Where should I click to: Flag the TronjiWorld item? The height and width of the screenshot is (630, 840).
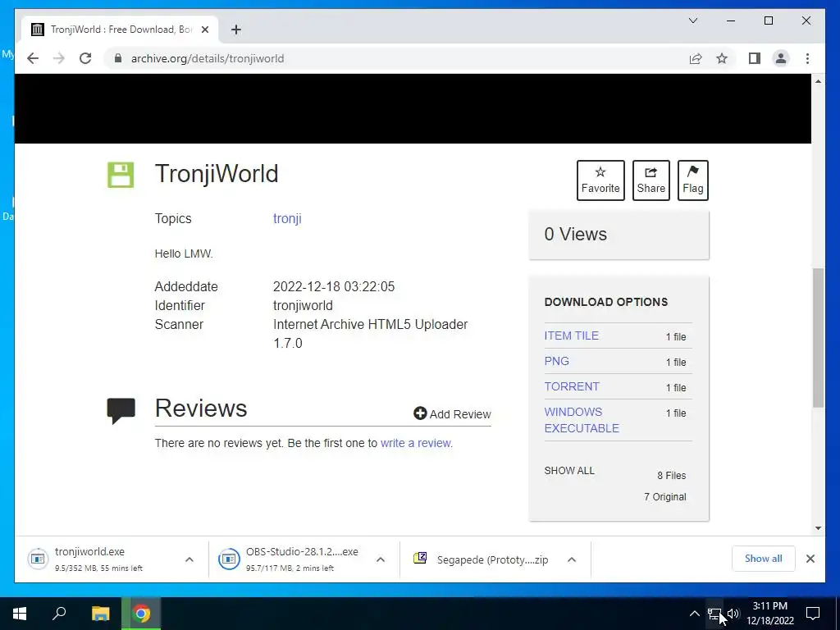pyautogui.click(x=692, y=180)
